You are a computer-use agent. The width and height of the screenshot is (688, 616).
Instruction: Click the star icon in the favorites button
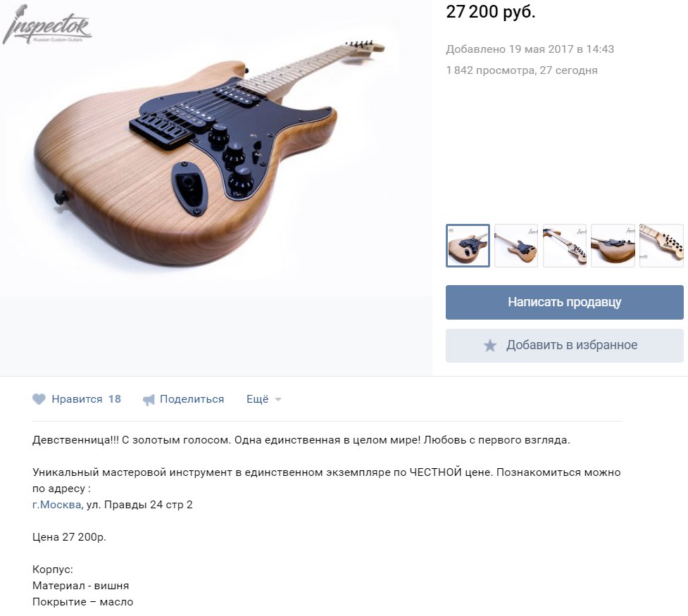coord(490,346)
